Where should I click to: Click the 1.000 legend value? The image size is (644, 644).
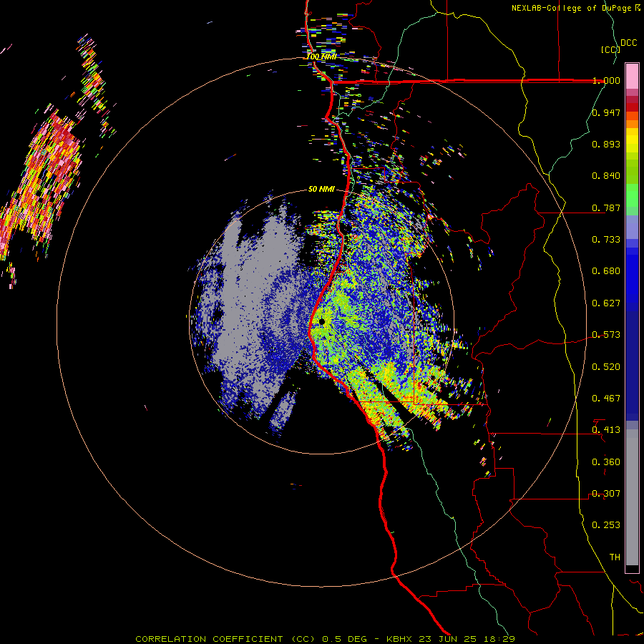(606, 80)
